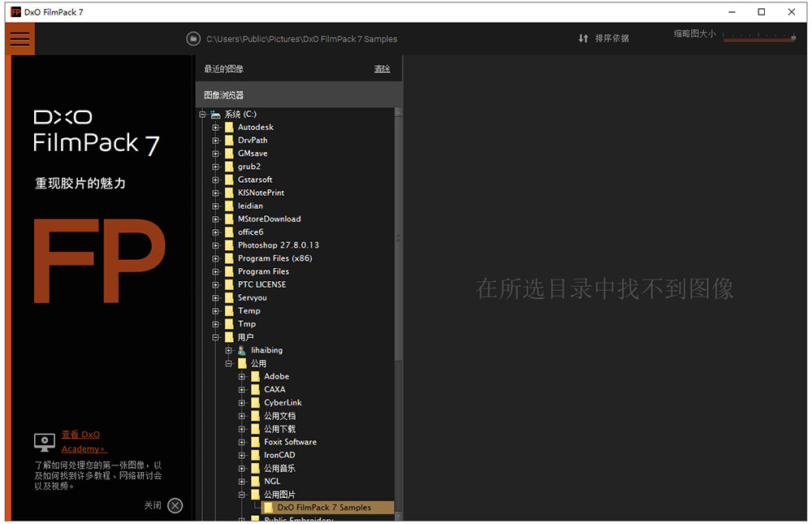
Task: Select the Gstarsoft folder
Action: pyautogui.click(x=255, y=180)
